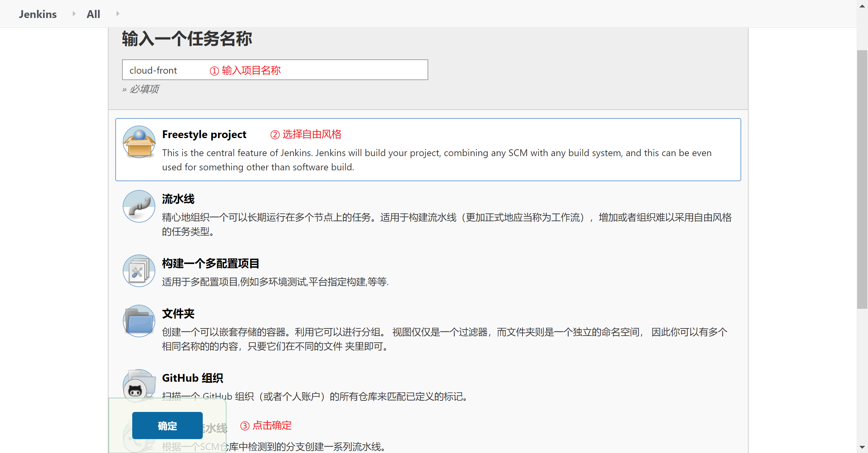This screenshot has width=868, height=453.
Task: Click the scrollbar up arrow
Action: point(862,5)
